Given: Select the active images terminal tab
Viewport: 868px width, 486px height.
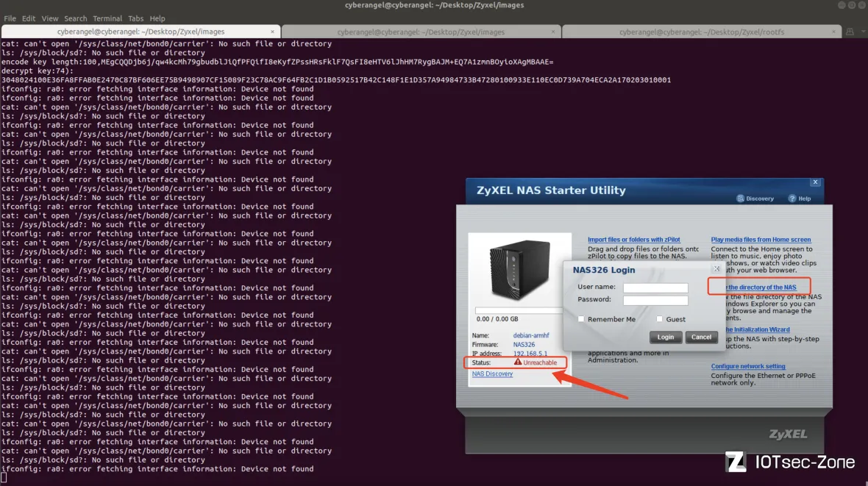Looking at the screenshot, I should pyautogui.click(x=140, y=32).
